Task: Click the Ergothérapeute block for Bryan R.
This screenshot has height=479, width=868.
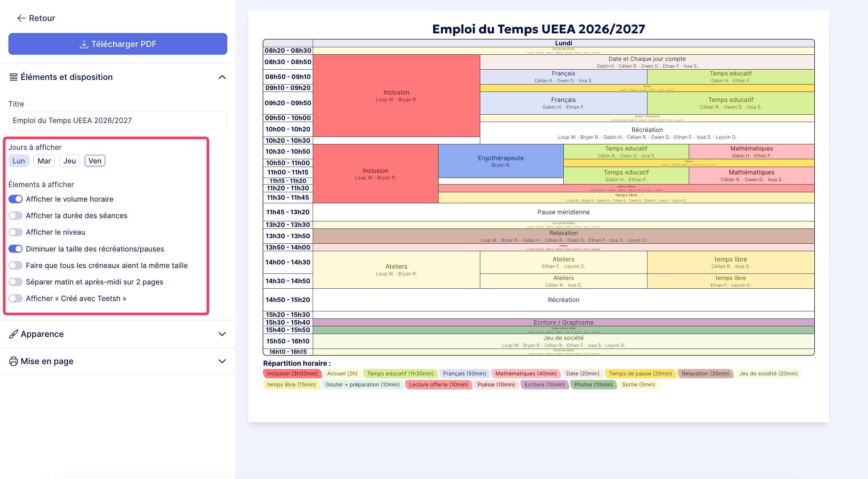Action: click(501, 161)
